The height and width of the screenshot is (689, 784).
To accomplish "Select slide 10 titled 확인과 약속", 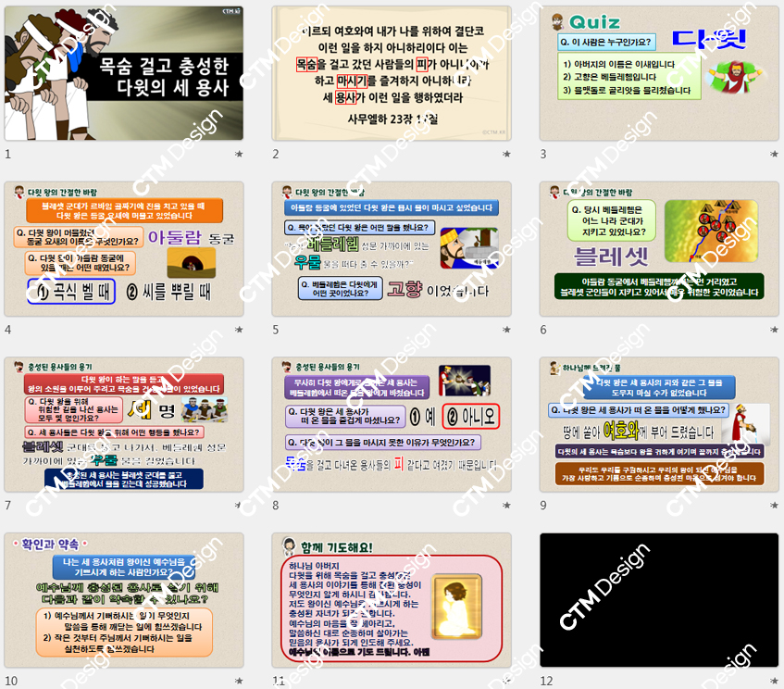I will 124,599.
